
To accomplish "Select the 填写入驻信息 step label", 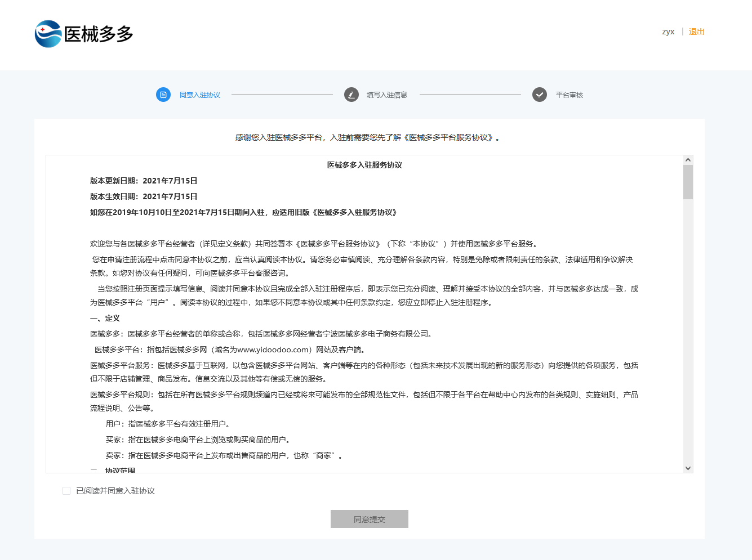I will pyautogui.click(x=387, y=95).
